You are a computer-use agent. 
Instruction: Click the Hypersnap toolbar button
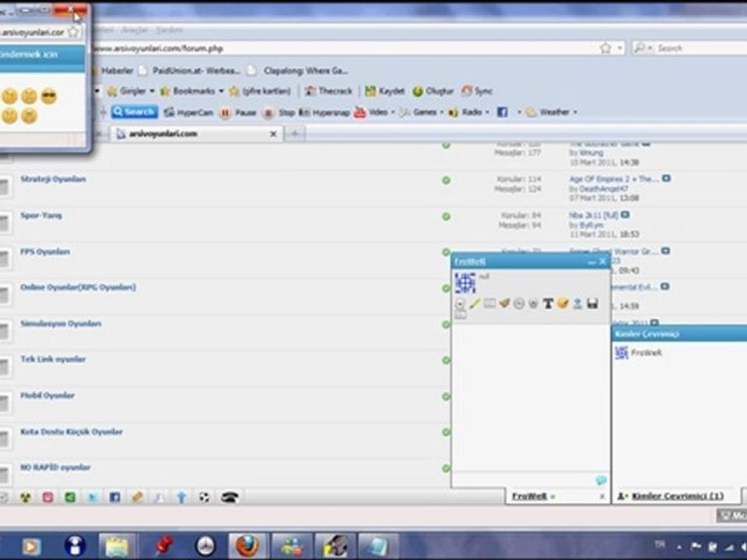[x=324, y=112]
